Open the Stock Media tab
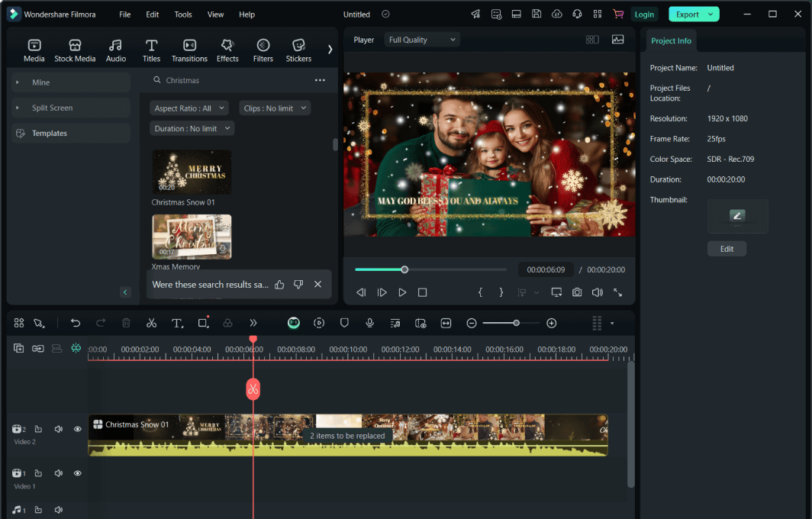The width and height of the screenshot is (812, 519). click(x=75, y=51)
